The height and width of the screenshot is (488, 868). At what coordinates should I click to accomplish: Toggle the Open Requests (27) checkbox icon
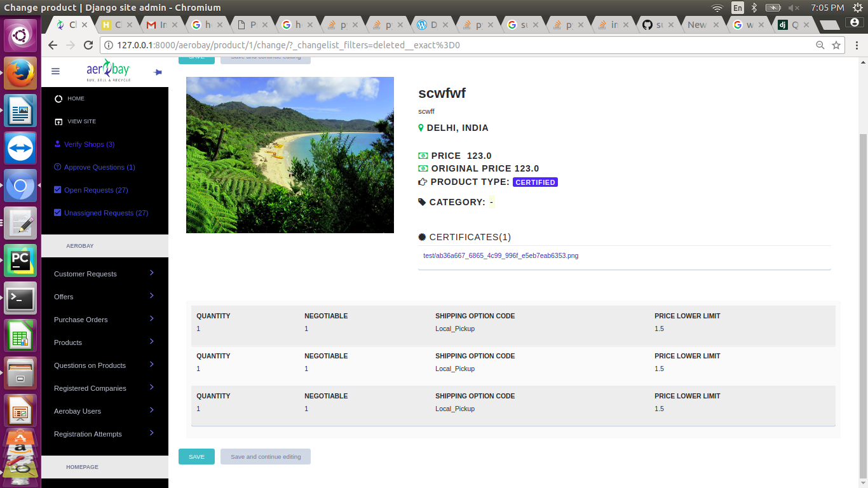point(58,190)
